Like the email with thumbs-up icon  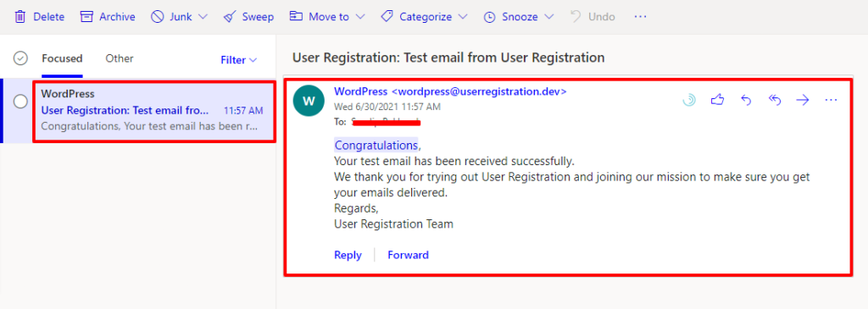(717, 100)
